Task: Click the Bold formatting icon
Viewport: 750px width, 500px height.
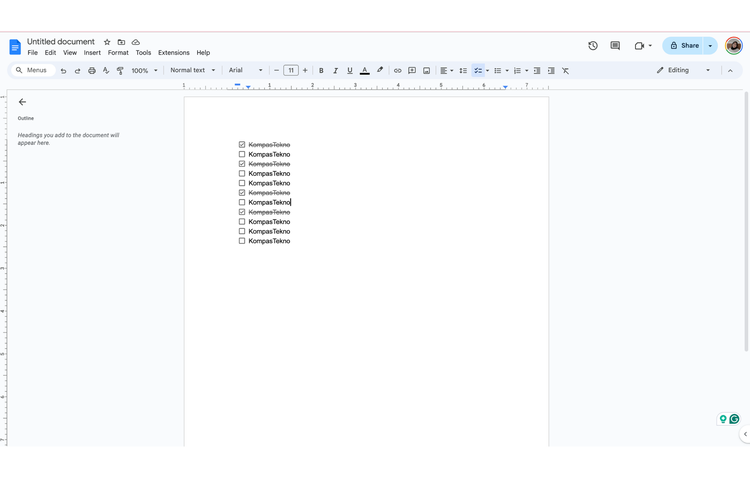Action: tap(321, 71)
